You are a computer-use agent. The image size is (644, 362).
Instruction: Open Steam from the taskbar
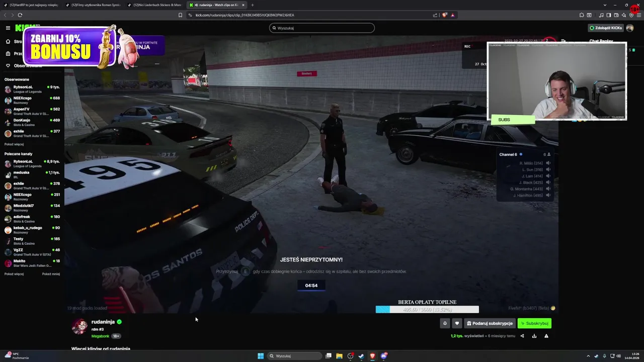[361, 356]
